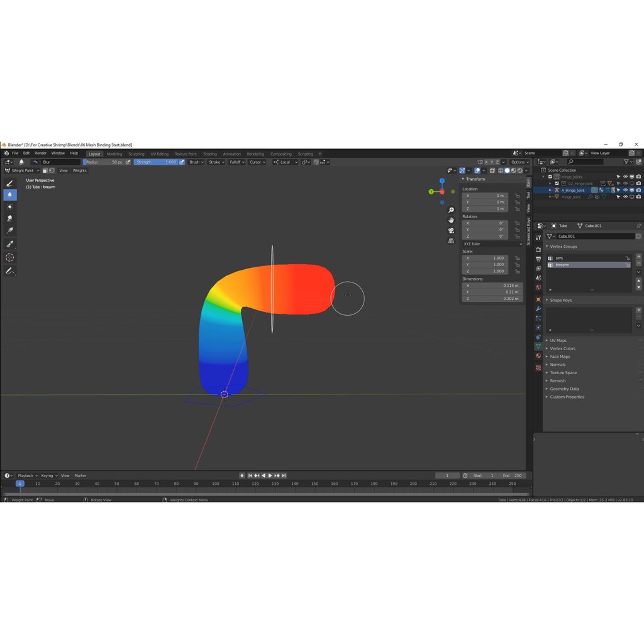Toggle lock on Location X
644x644 pixels.
(x=517, y=196)
